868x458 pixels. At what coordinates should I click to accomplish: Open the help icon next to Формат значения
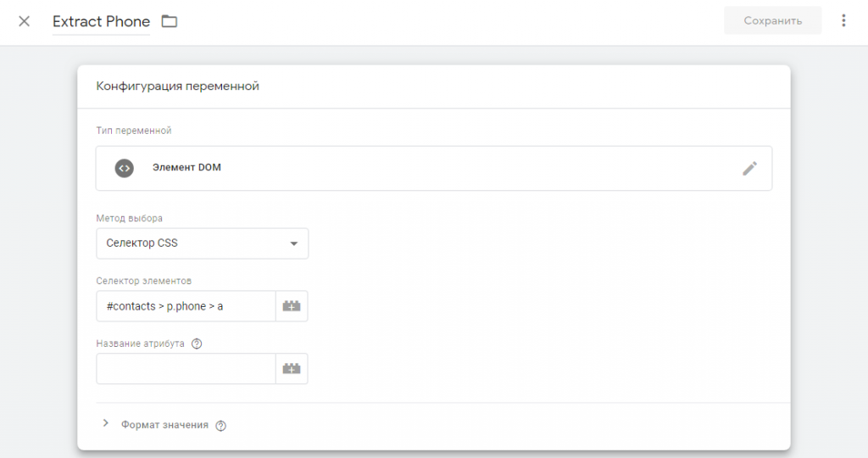click(221, 426)
